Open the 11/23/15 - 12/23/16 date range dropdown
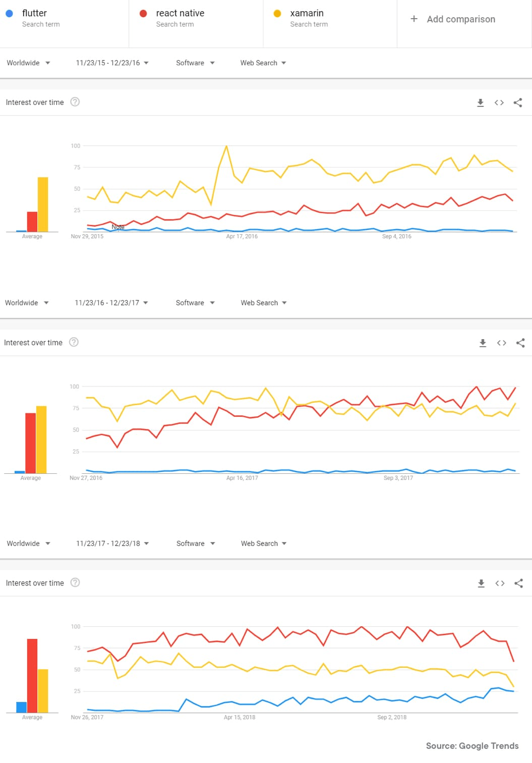Screen dimensions: 532x763 pyautogui.click(x=112, y=63)
